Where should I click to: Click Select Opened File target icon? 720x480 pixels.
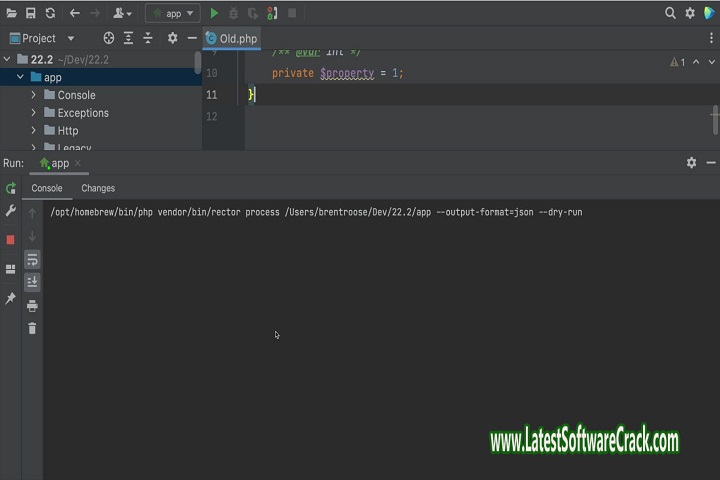(109, 38)
